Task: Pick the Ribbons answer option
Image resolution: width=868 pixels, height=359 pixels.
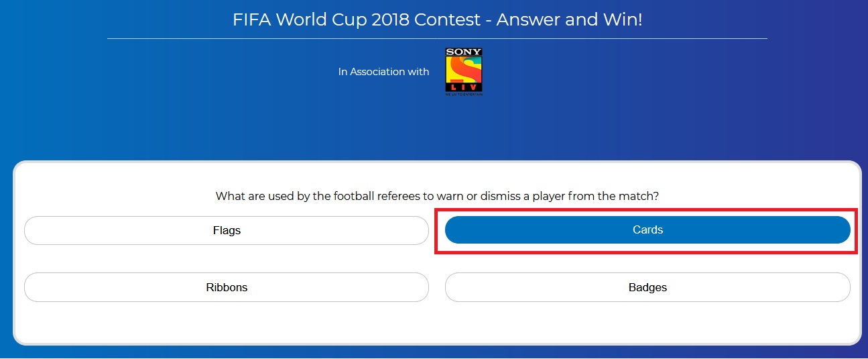Action: pyautogui.click(x=227, y=287)
